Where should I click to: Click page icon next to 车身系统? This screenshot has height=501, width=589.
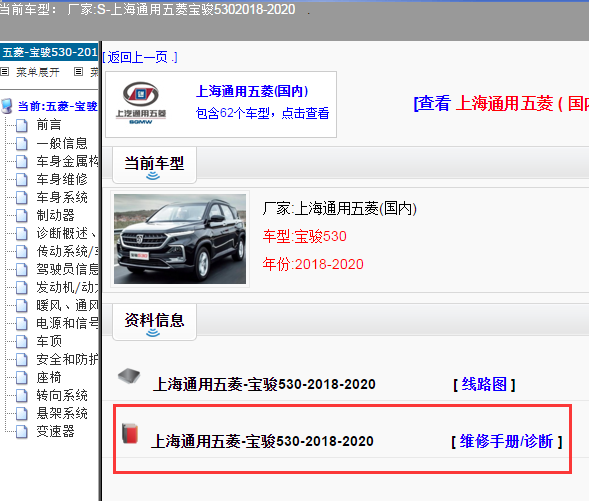coord(22,197)
